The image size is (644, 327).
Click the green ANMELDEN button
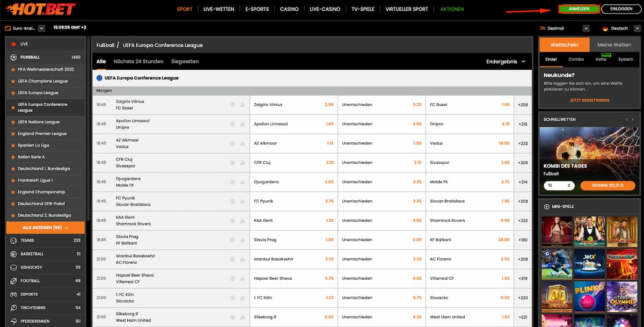(579, 9)
